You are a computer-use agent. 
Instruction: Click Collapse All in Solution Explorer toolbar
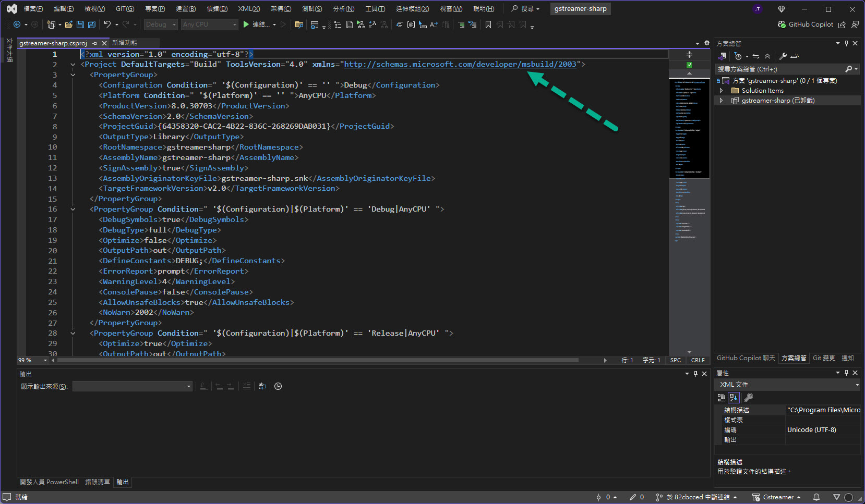point(767,56)
